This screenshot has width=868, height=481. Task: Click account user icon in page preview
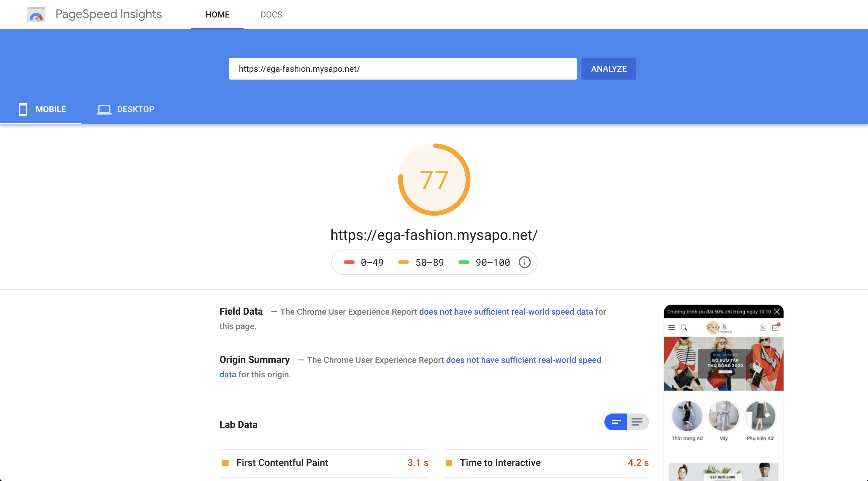[763, 328]
